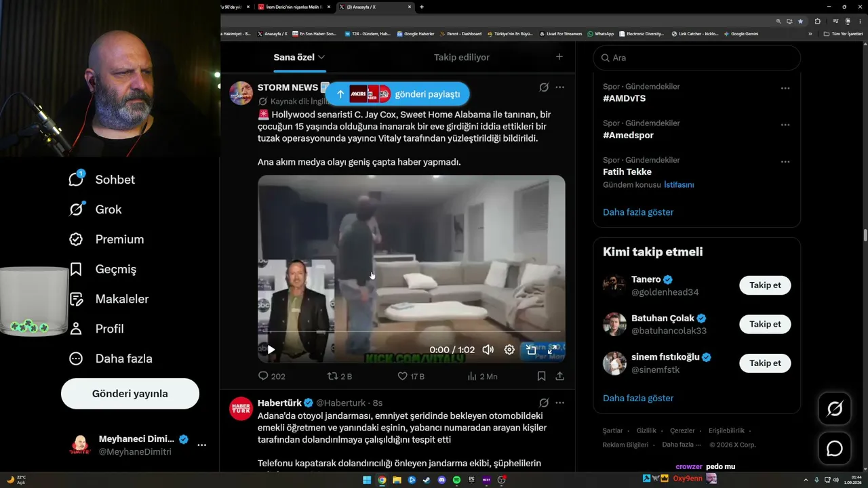This screenshot has height=488, width=868.
Task: Open the Windows Start menu
Action: coord(367,480)
